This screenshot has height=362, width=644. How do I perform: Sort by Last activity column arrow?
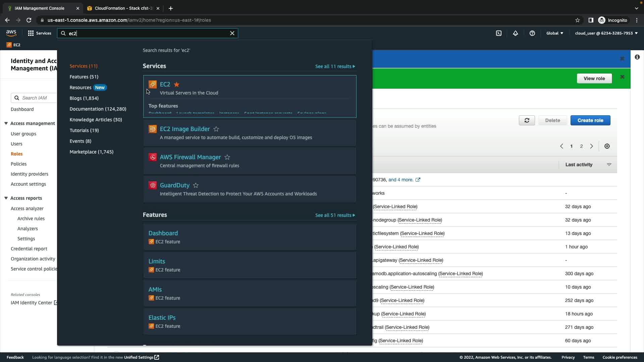pos(609,165)
